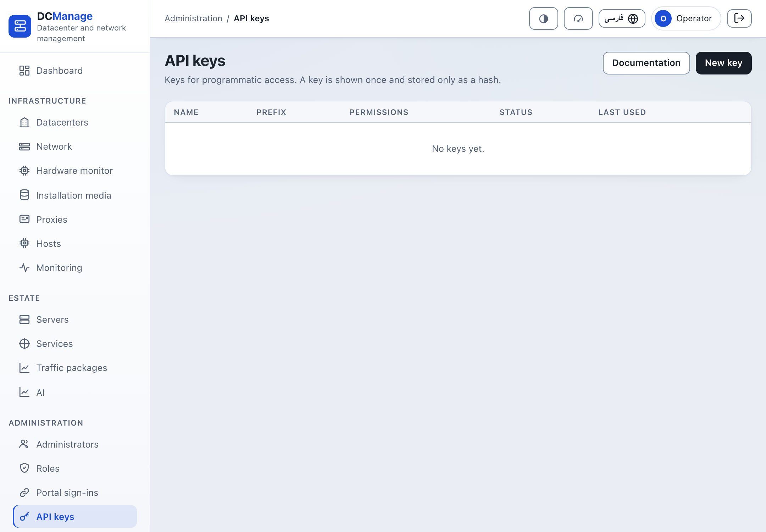Viewport: 766px width, 532px height.
Task: Click the Hosts chip icon
Action: (x=24, y=243)
